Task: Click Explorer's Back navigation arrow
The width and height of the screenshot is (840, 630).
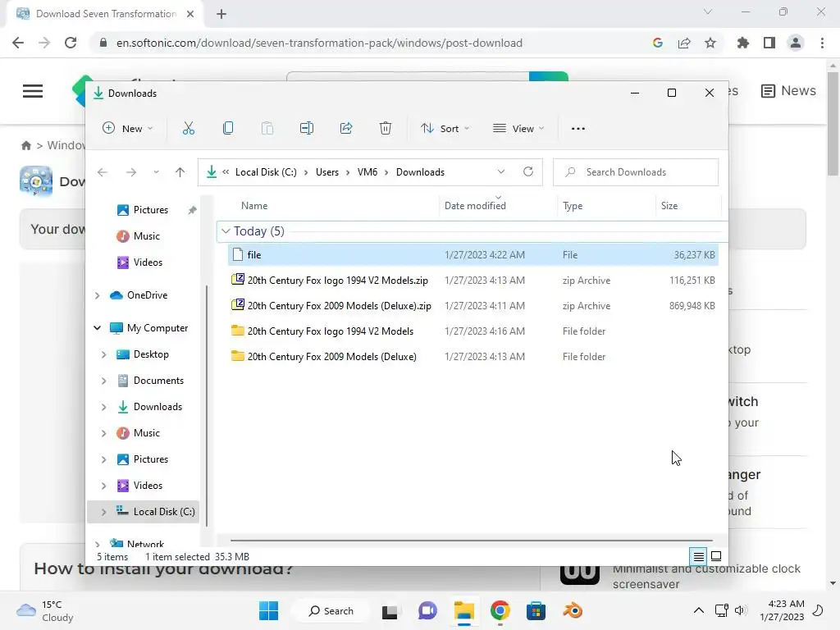Action: 103,172
